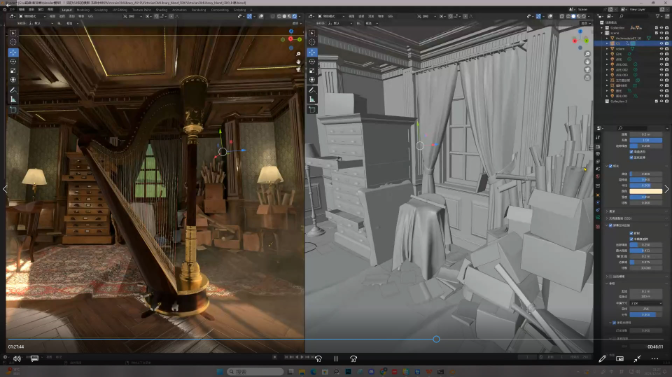Open the object mode dropdown in the left viewport

click(32, 16)
